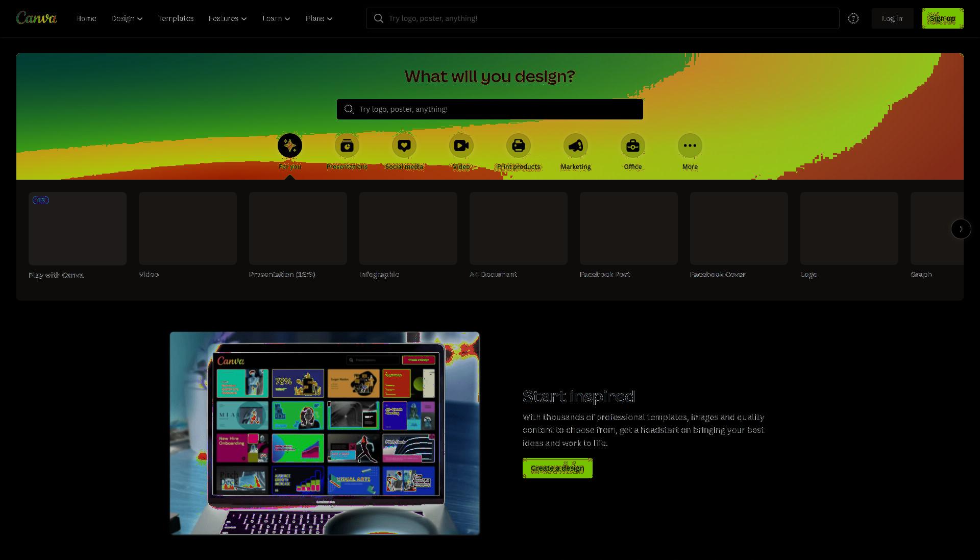Expand the Plans dropdown menu
This screenshot has height=560, width=980.
[319, 18]
